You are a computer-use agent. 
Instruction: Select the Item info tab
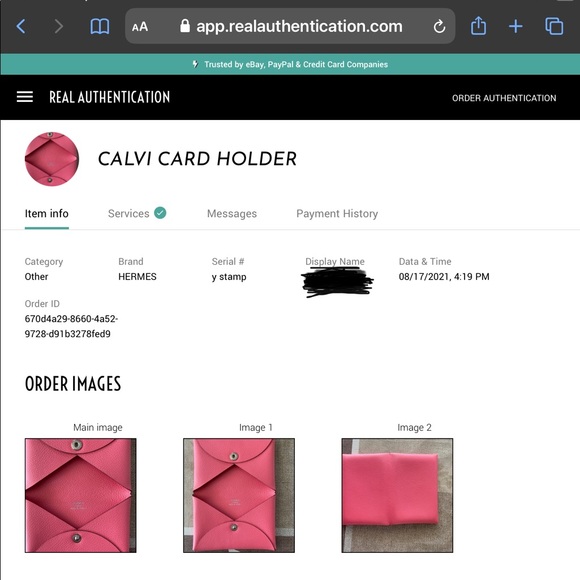pyautogui.click(x=47, y=213)
